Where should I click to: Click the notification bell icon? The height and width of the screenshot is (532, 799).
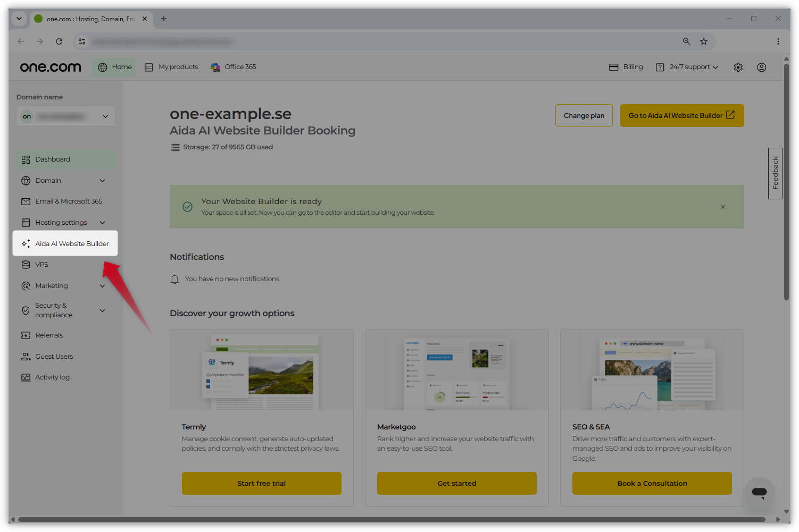[x=174, y=279]
